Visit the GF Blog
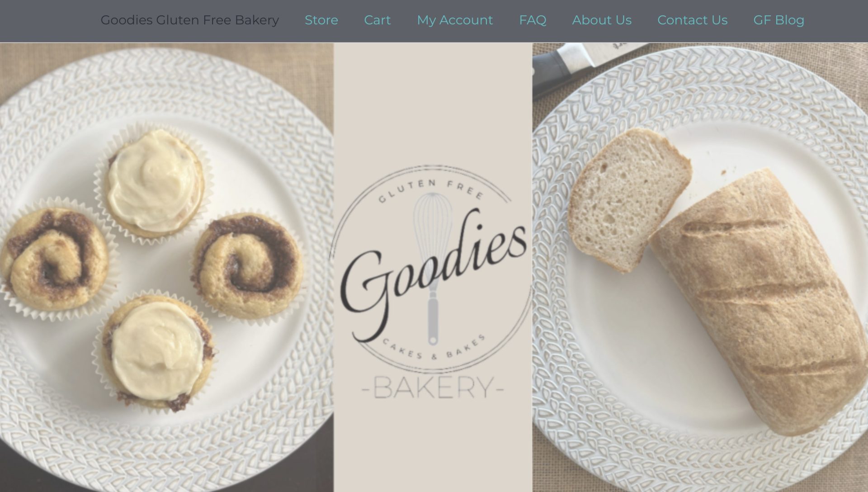The width and height of the screenshot is (868, 492). 778,20
